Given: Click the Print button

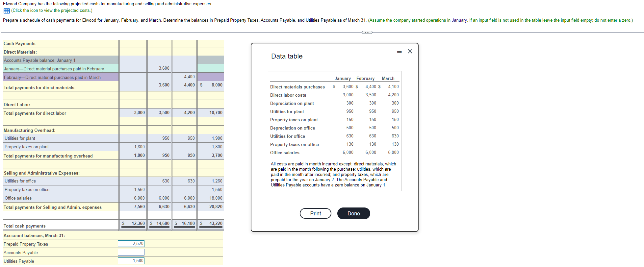Looking at the screenshot, I should coord(316,213).
